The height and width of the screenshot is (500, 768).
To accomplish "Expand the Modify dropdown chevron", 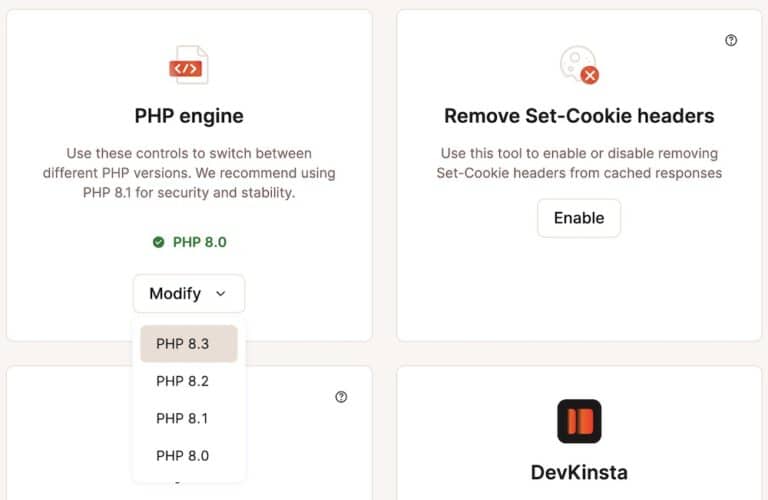I will coord(220,293).
